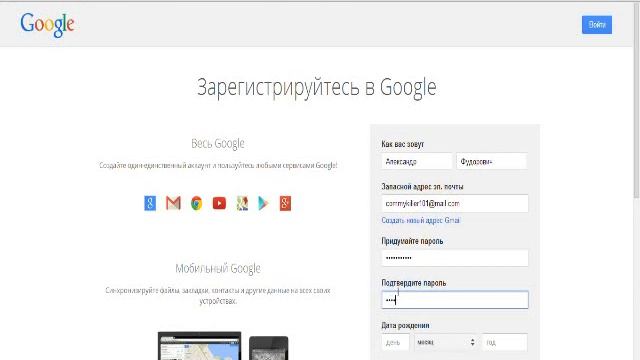The height and width of the screenshot is (360, 640).
Task: Click the birth day field День
Action: 395,342
